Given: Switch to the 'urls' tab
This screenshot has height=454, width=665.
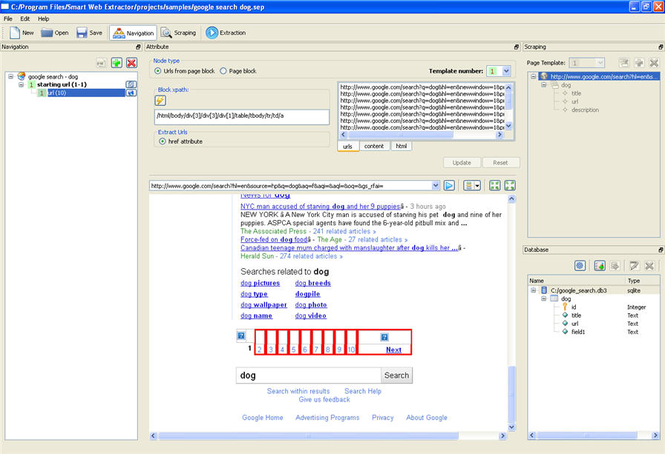Looking at the screenshot, I should pos(348,146).
